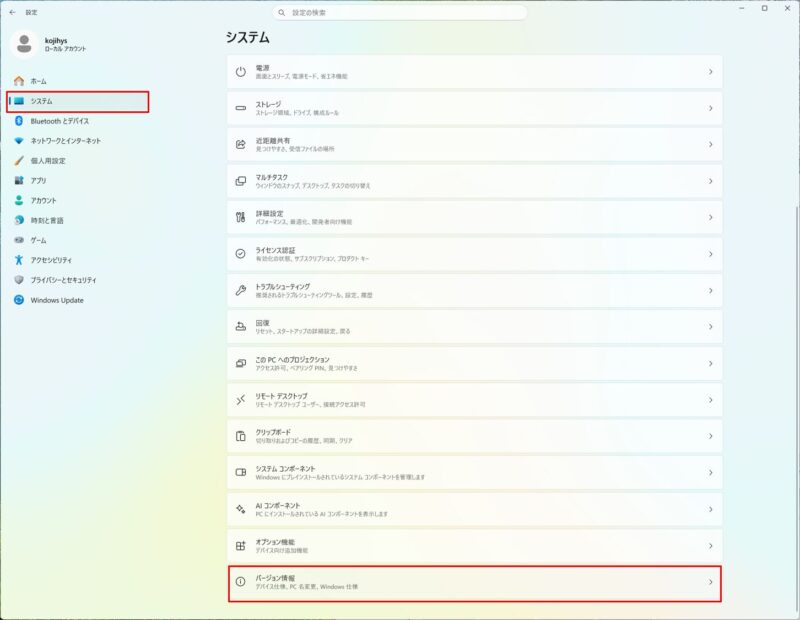Click the ライセンス認証 checkmark icon
This screenshot has height=620, width=800.
240,254
